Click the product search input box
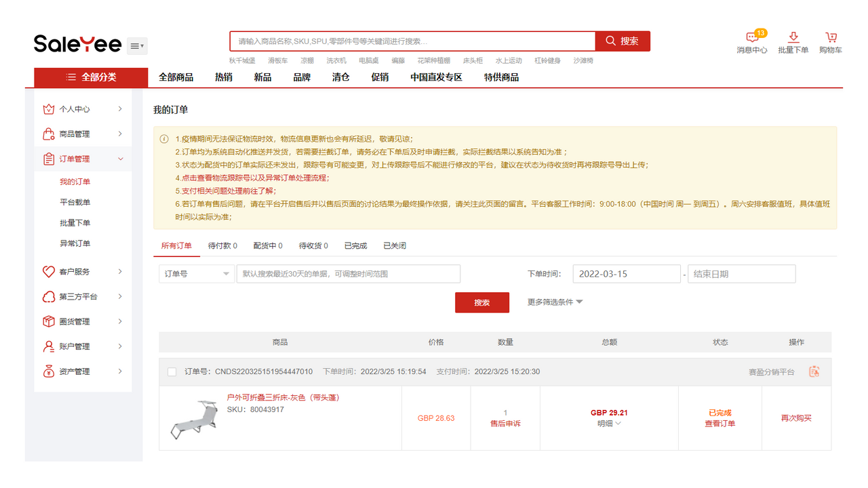The image size is (868, 488). click(x=412, y=41)
